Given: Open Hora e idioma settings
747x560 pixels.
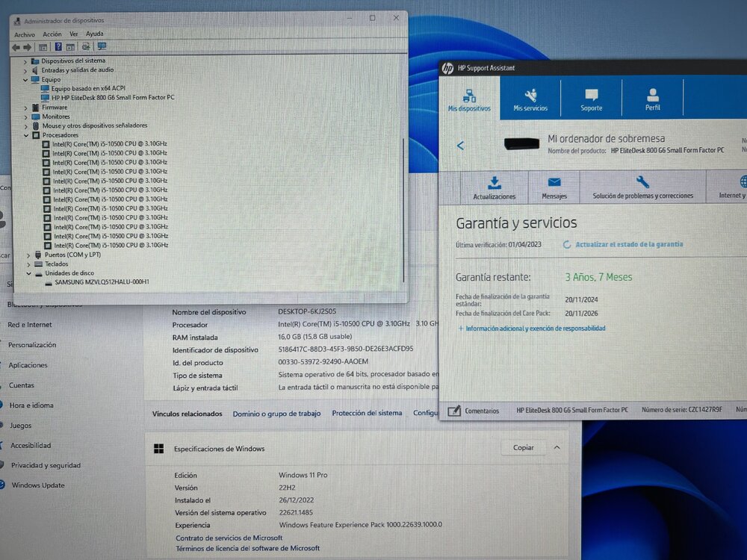Looking at the screenshot, I should [x=31, y=405].
